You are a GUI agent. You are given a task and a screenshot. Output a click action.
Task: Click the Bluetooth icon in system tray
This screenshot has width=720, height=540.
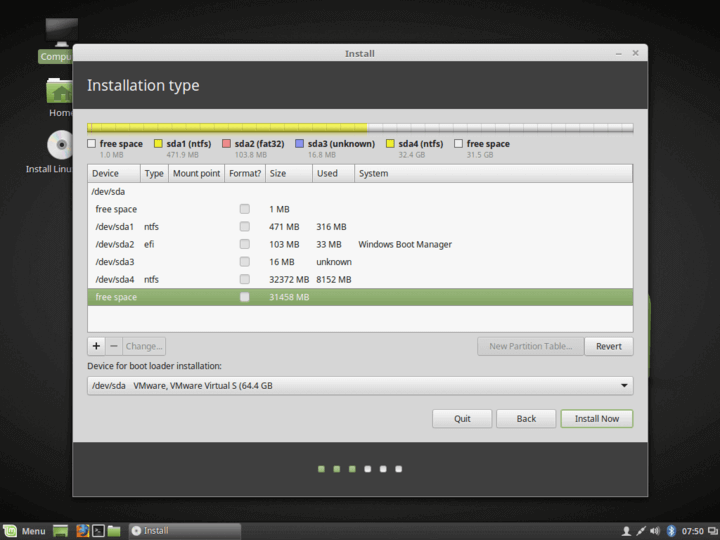[672, 530]
